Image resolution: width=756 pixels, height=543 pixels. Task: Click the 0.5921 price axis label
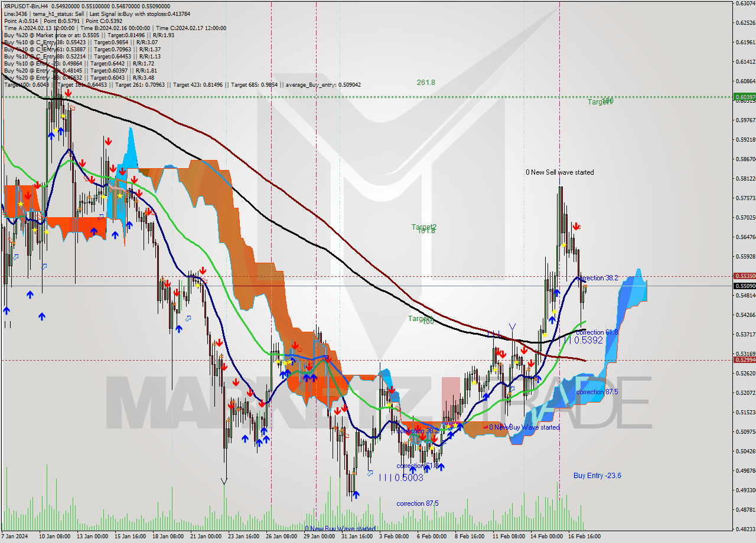[745, 140]
